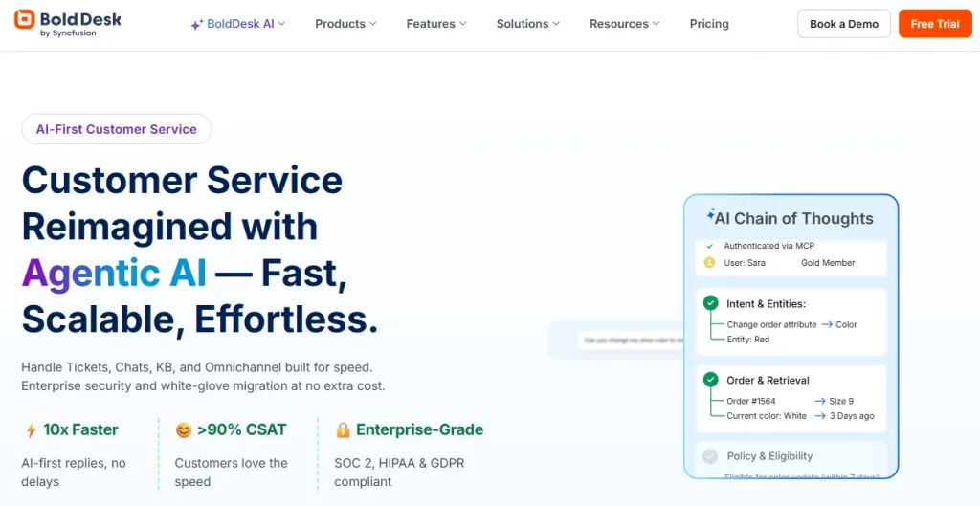The width and height of the screenshot is (980, 506).
Task: Start a Free Trial
Action: pos(934,24)
